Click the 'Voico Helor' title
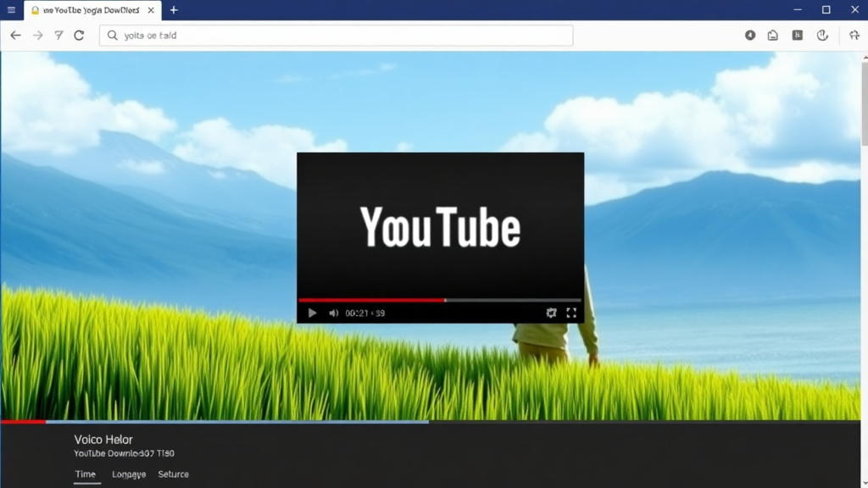868x488 pixels. pos(103,440)
